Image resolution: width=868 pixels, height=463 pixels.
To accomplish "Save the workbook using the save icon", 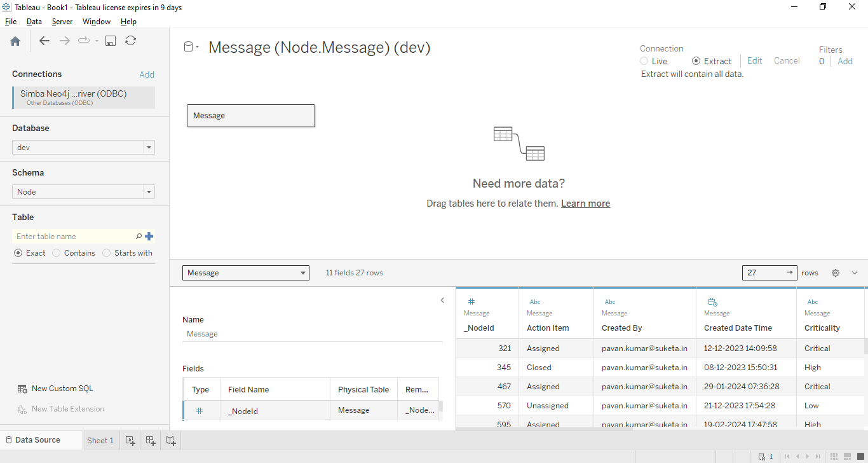I will (x=111, y=40).
